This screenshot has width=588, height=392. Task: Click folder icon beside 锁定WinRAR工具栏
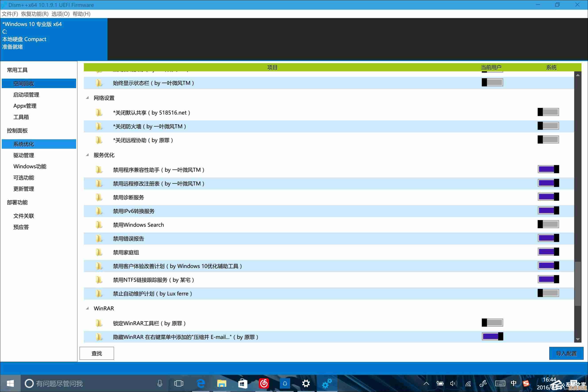click(99, 323)
